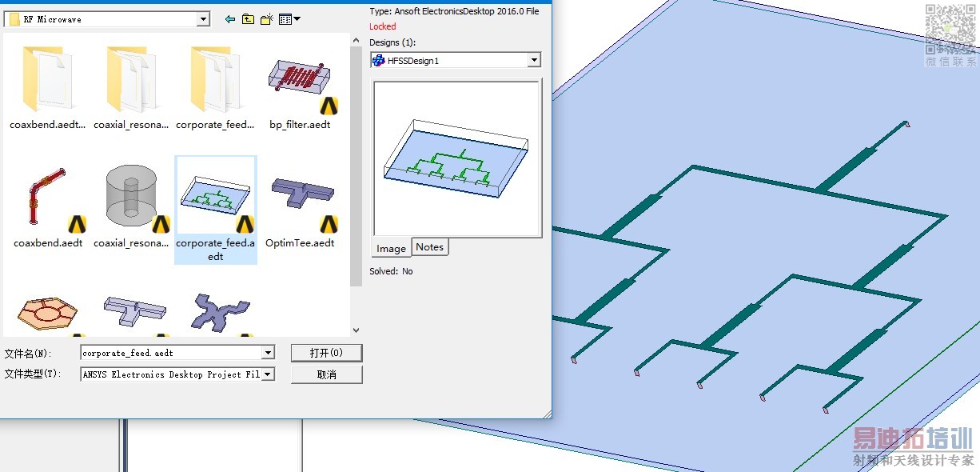Switch to the Notes tab
The width and height of the screenshot is (980, 472).
pos(430,247)
